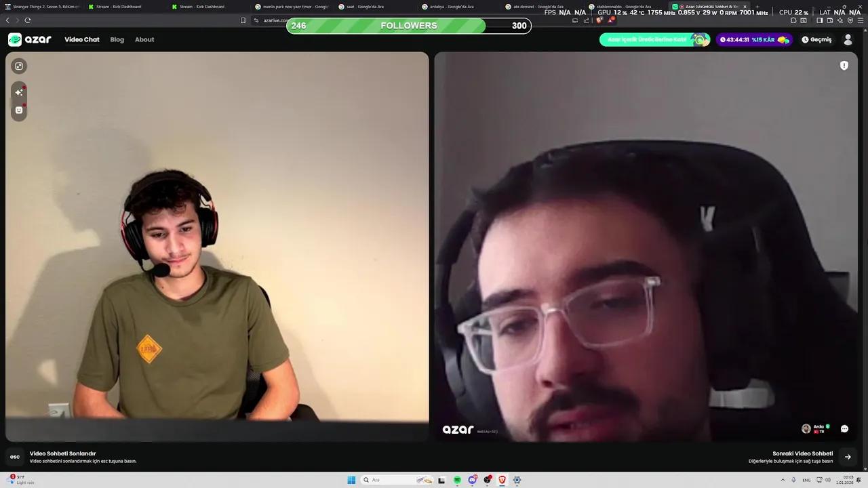The width and height of the screenshot is (868, 488).
Task: Open the screen layout switcher icon
Action: tap(18, 66)
